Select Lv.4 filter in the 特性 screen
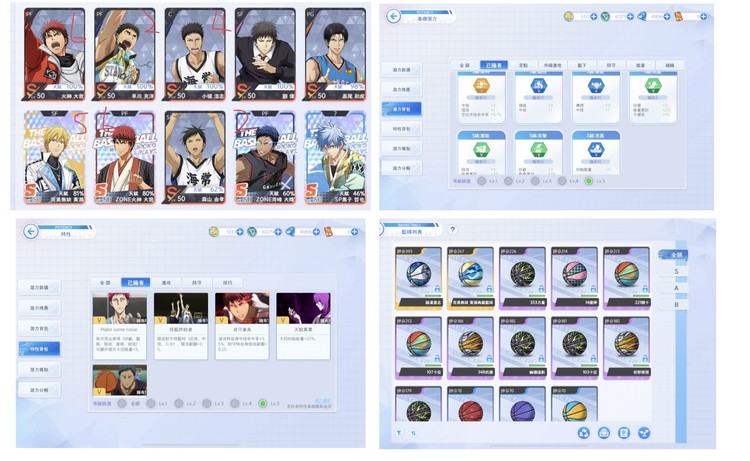The height and width of the screenshot is (461, 750). coord(234,404)
